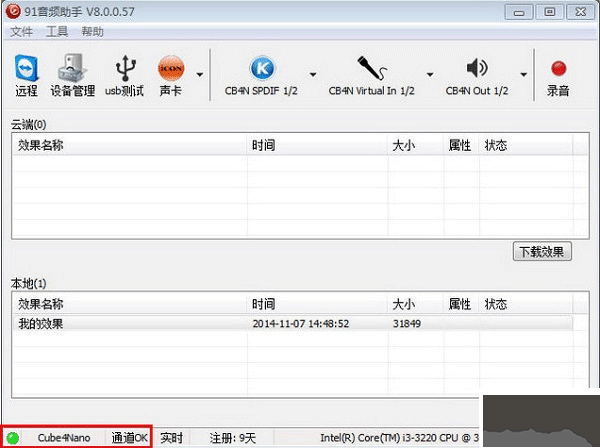Screen dimensions: 600x448
Task: Open 设备管理 device manager
Action: 73,75
